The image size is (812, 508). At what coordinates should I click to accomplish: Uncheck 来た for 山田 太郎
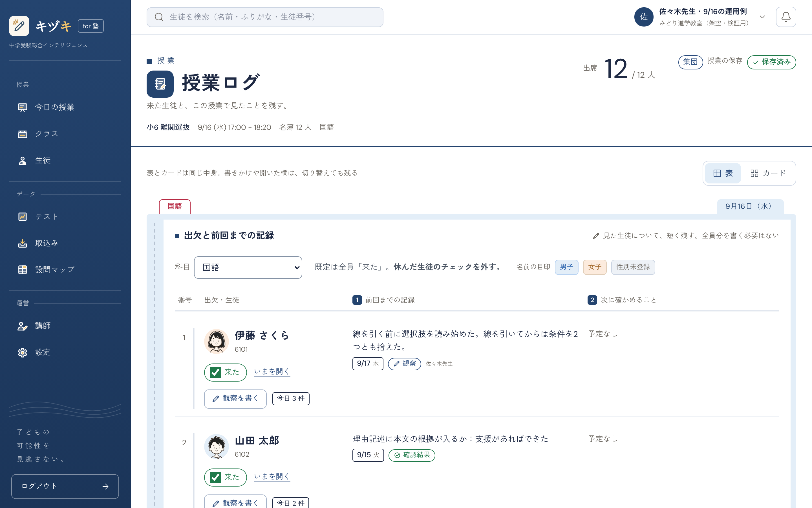click(x=215, y=477)
